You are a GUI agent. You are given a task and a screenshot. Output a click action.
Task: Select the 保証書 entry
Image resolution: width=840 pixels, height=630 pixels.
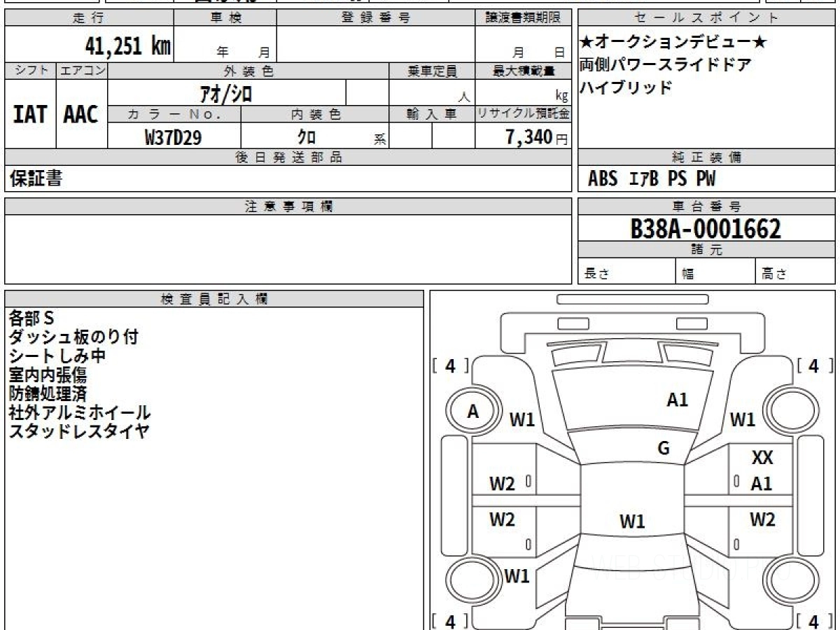(x=36, y=178)
